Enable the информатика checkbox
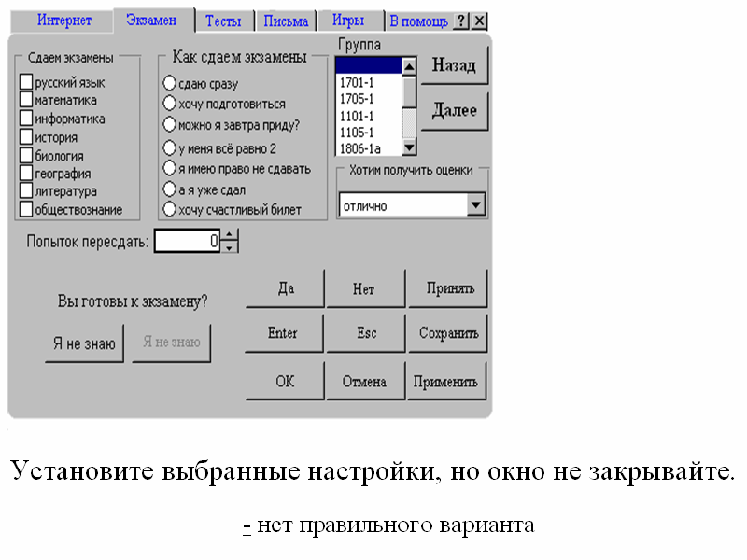Screen dimensions: 747x560 tap(26, 119)
